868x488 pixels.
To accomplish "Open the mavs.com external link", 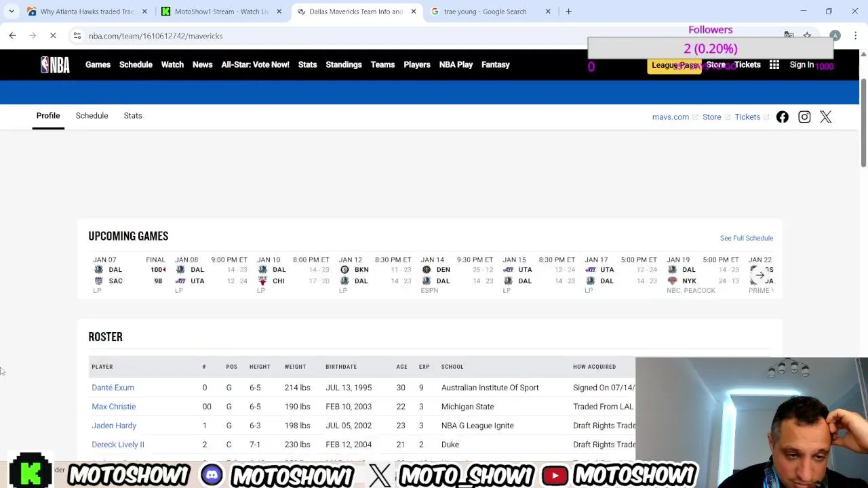I will coord(671,117).
